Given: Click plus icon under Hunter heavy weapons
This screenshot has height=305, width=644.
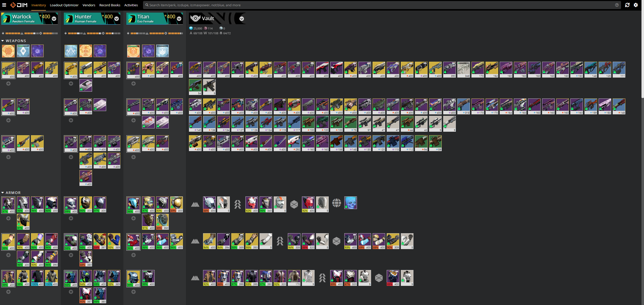Looking at the screenshot, I should [71, 157].
